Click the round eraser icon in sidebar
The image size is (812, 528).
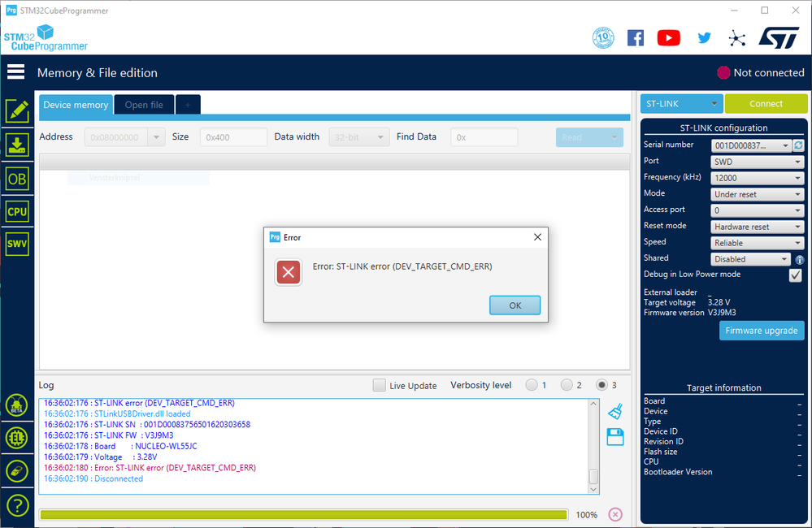17,471
